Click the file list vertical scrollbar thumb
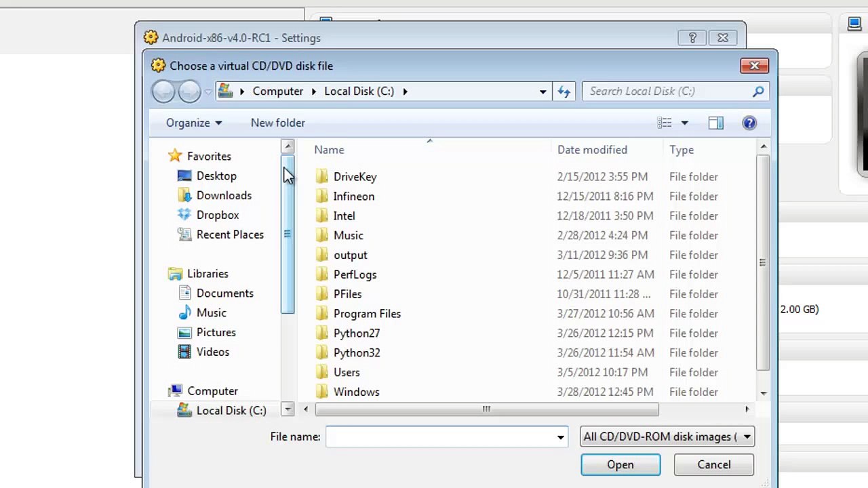The image size is (868, 488). tap(764, 263)
